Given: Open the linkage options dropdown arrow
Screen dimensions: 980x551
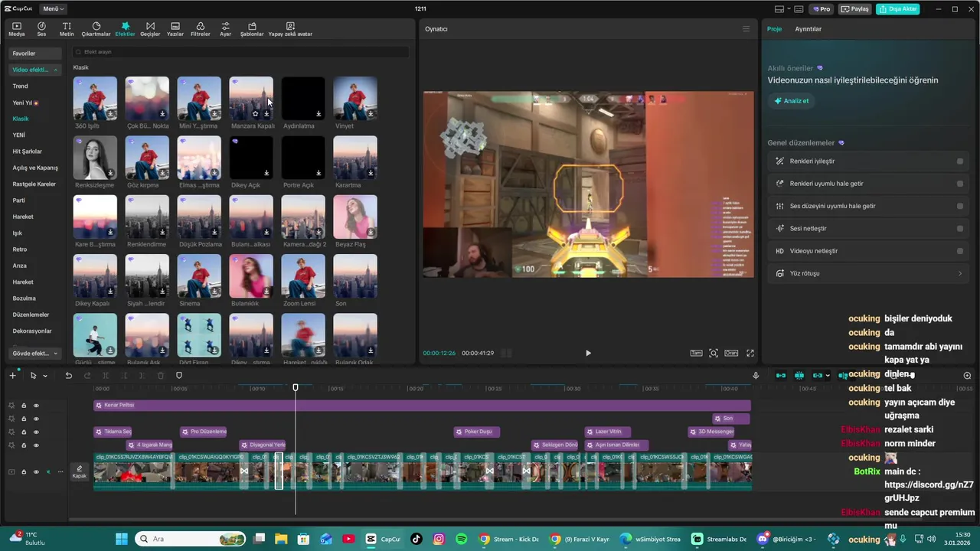Looking at the screenshot, I should (x=828, y=376).
